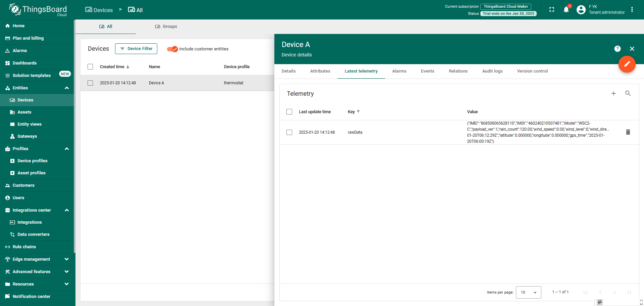Check the rawData telemetry row checkbox
644x306 pixels.
tap(289, 132)
